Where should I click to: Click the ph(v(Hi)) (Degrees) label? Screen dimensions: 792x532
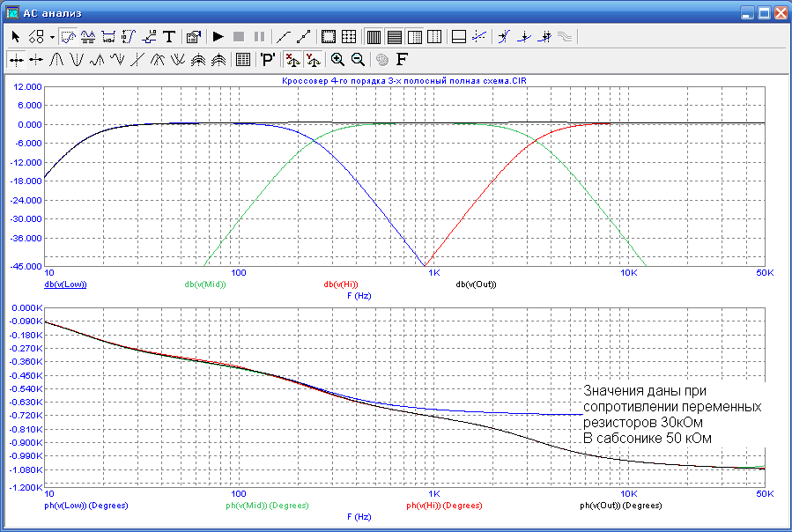[444, 506]
